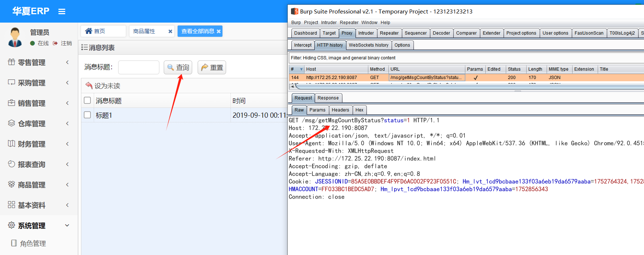This screenshot has height=255, width=644.
Task: Open the FastJsonScan tab
Action: click(x=589, y=33)
